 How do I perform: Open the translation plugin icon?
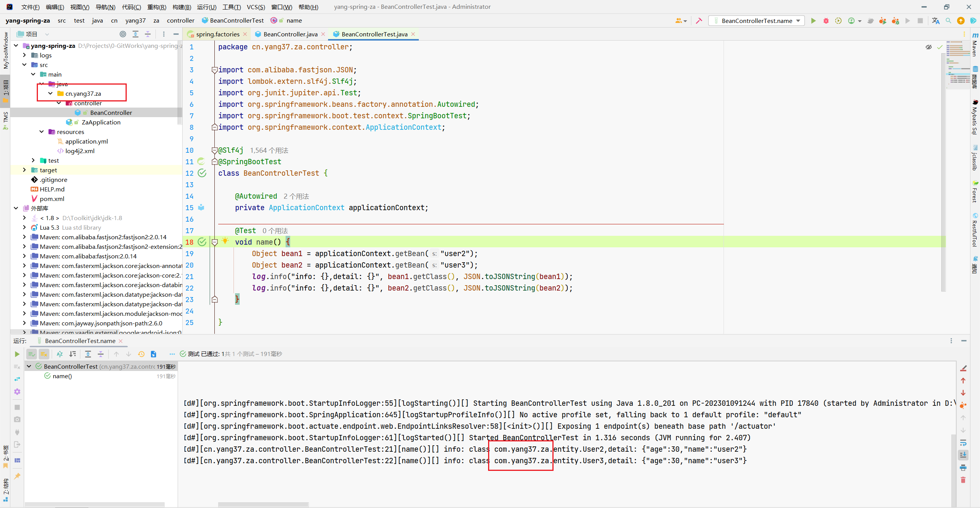936,21
